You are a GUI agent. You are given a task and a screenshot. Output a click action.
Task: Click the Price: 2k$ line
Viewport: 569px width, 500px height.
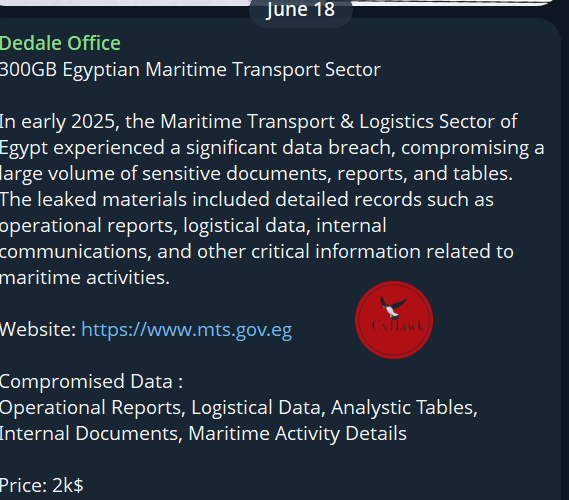42,485
